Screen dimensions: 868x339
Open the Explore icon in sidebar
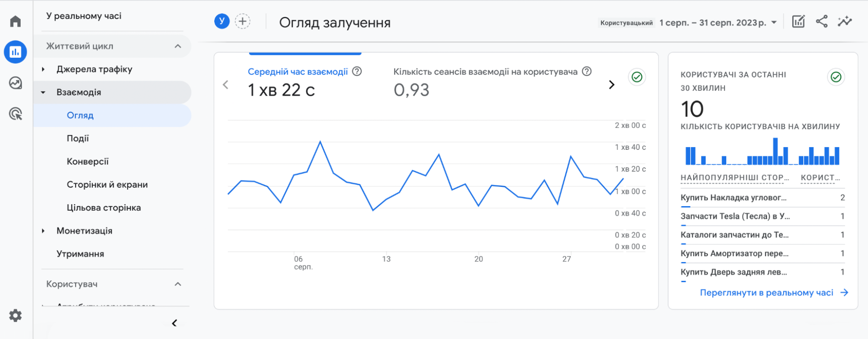point(16,83)
